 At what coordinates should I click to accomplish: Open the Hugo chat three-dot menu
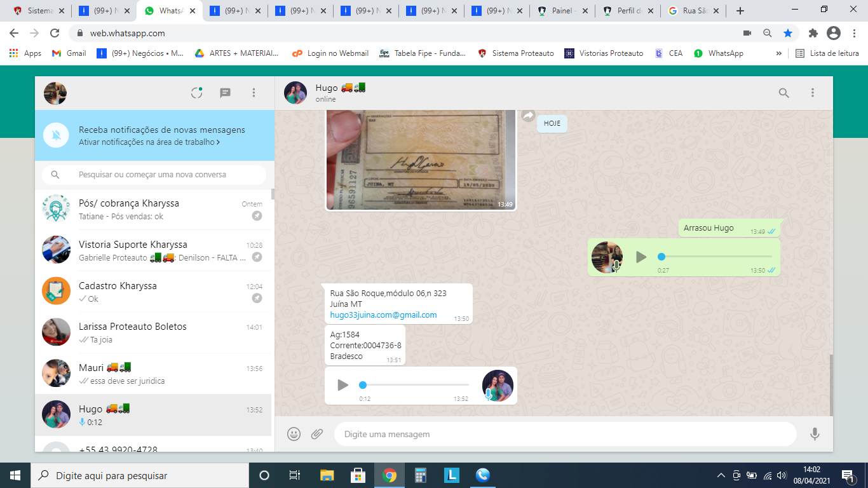[x=812, y=93]
